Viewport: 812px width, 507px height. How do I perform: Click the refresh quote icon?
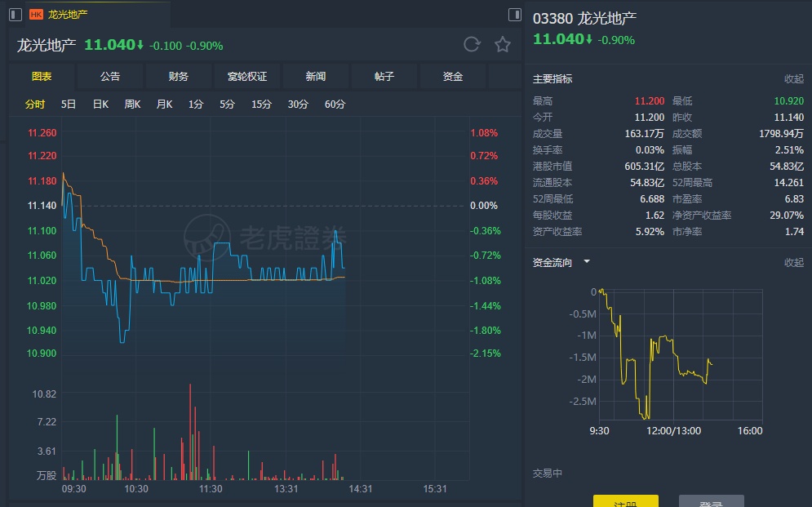[x=472, y=45]
